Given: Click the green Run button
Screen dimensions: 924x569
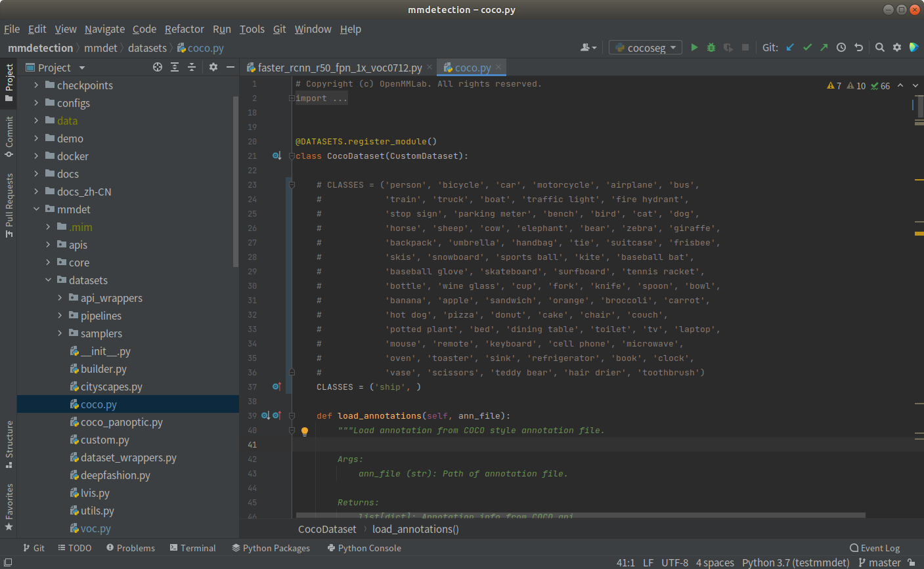Looking at the screenshot, I should click(694, 47).
